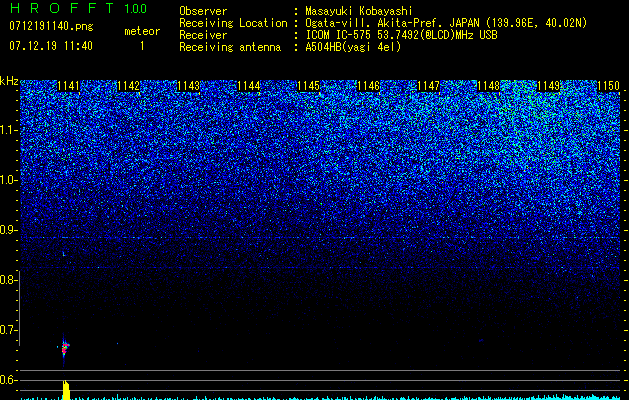Click the version number 1.0.0
The height and width of the screenshot is (400, 629).
coord(136,8)
